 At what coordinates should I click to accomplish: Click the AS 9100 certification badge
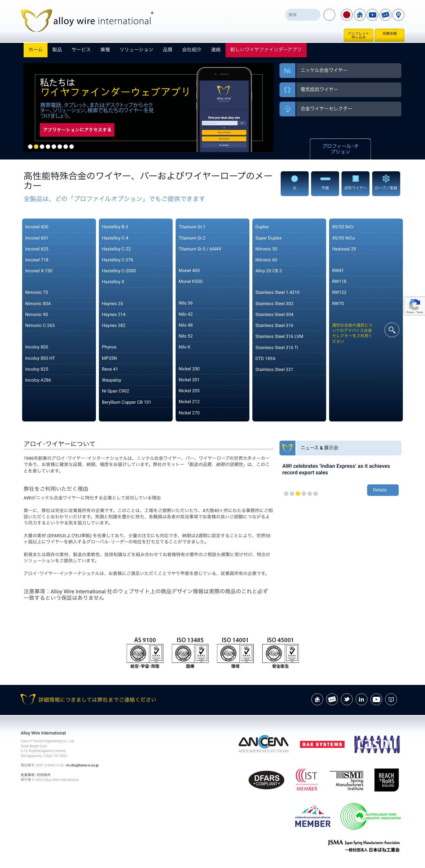145,653
